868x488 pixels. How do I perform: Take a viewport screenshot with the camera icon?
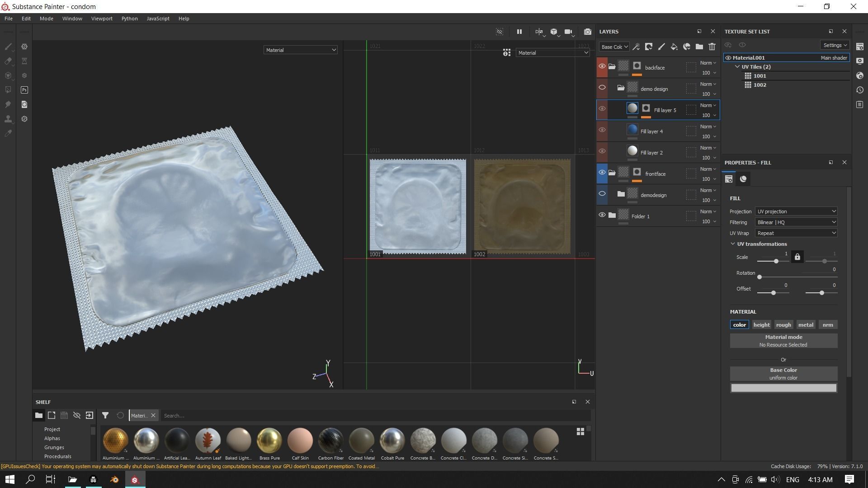coord(587,32)
